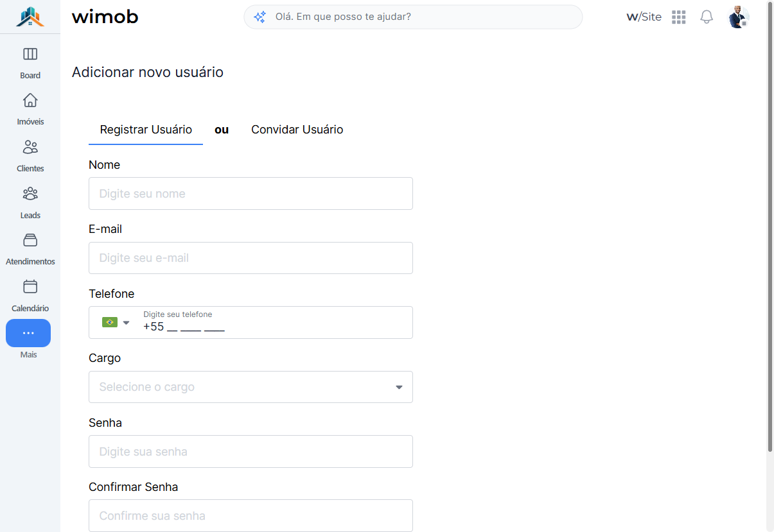
Task: Focus the E-mail input field
Action: pyautogui.click(x=251, y=258)
